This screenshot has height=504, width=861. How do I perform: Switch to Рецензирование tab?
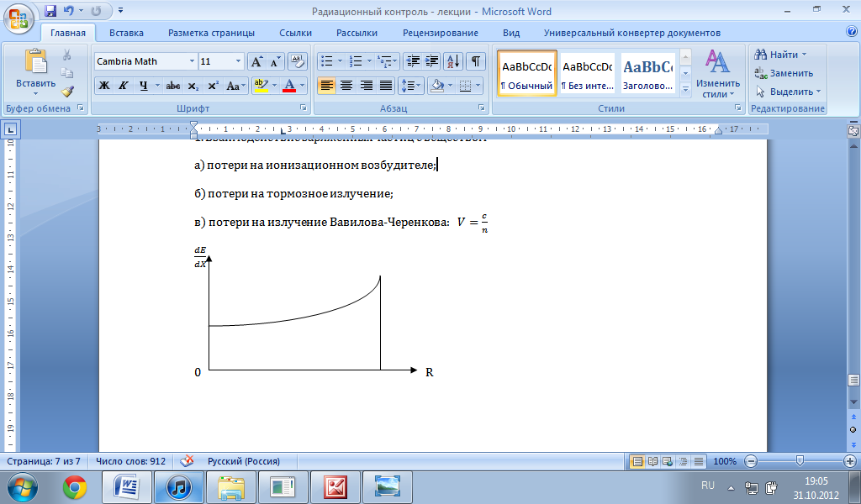[x=440, y=33]
